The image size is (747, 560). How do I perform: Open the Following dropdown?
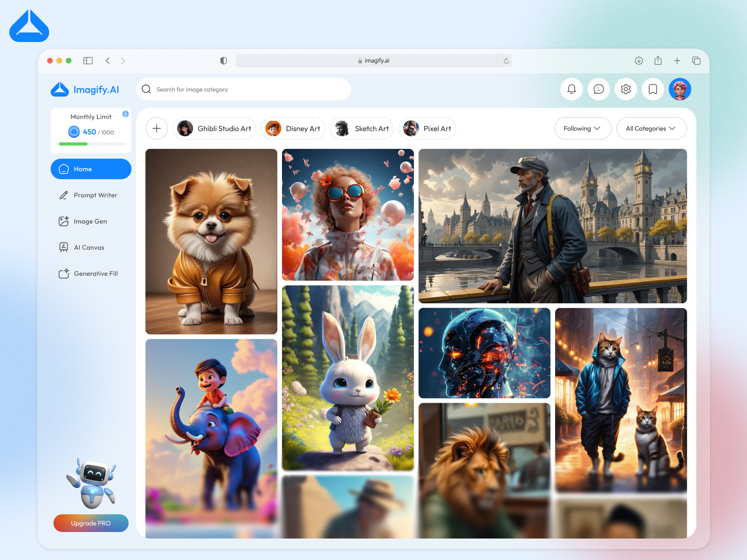pos(583,128)
